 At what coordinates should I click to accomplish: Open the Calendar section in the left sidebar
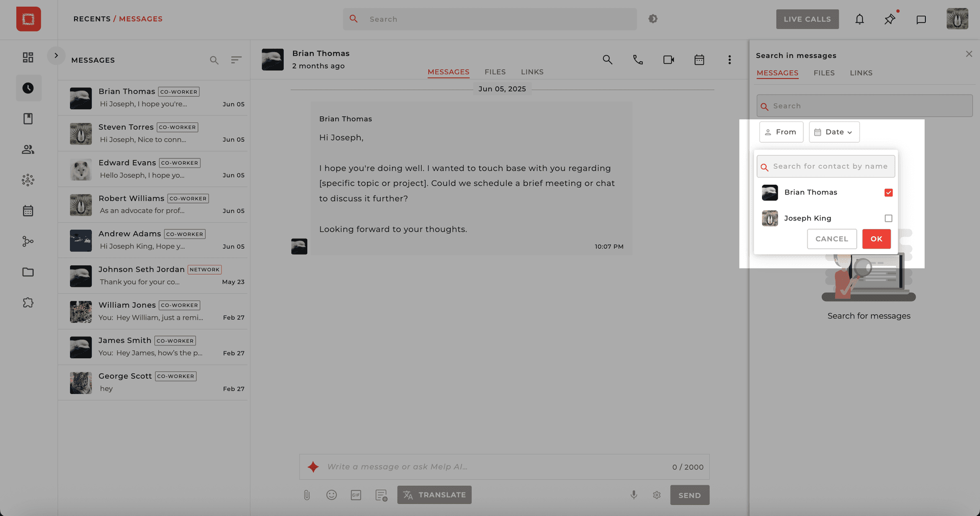tap(28, 210)
